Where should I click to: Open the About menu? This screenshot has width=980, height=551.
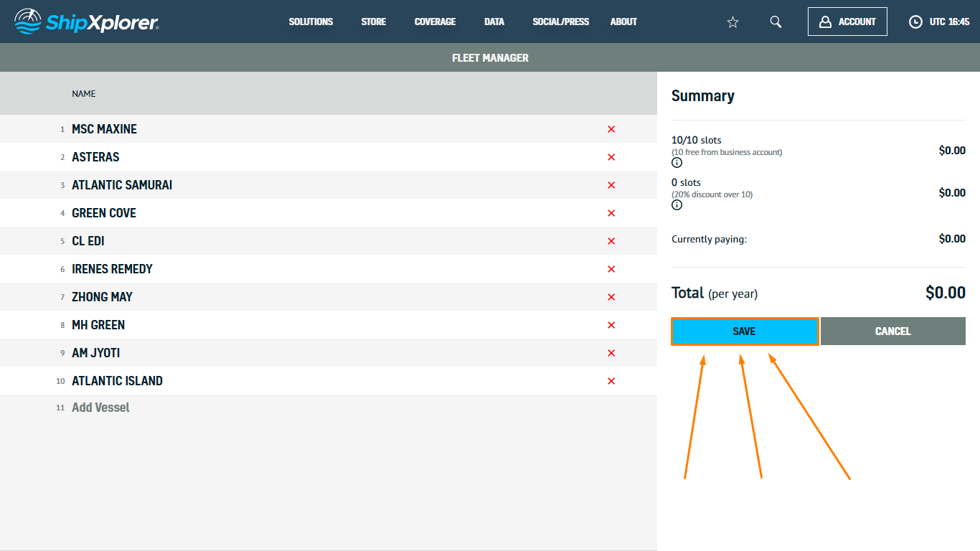point(623,22)
